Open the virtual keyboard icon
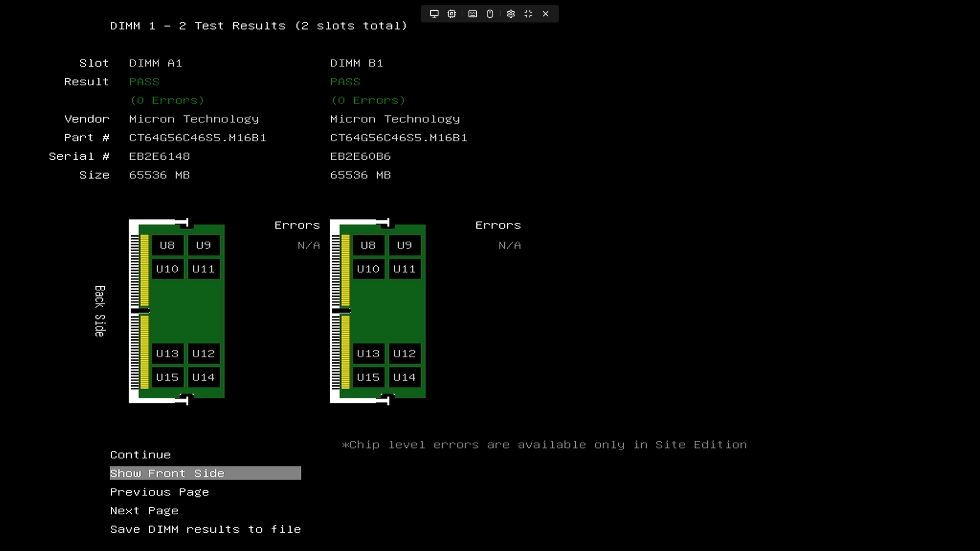The height and width of the screenshot is (551, 980). point(473,14)
